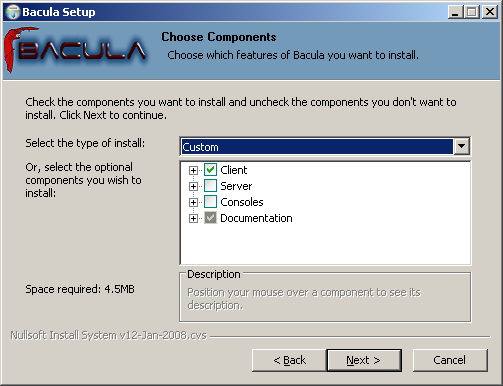Select the Documentation tree item label
Viewport: 503px width, 386px height.
(256, 218)
